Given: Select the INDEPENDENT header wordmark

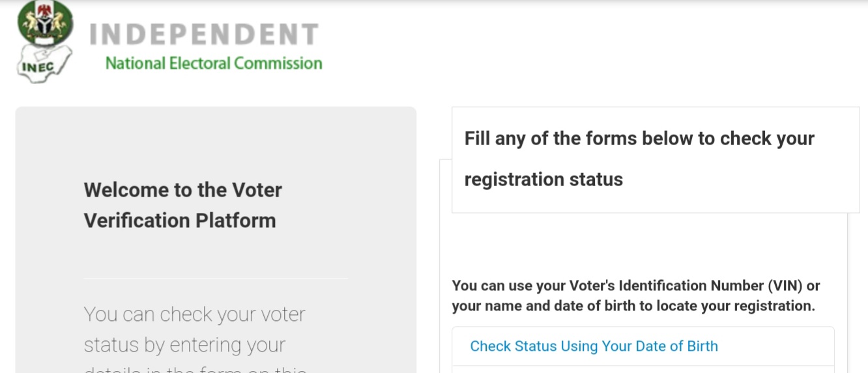Looking at the screenshot, I should click(204, 35).
